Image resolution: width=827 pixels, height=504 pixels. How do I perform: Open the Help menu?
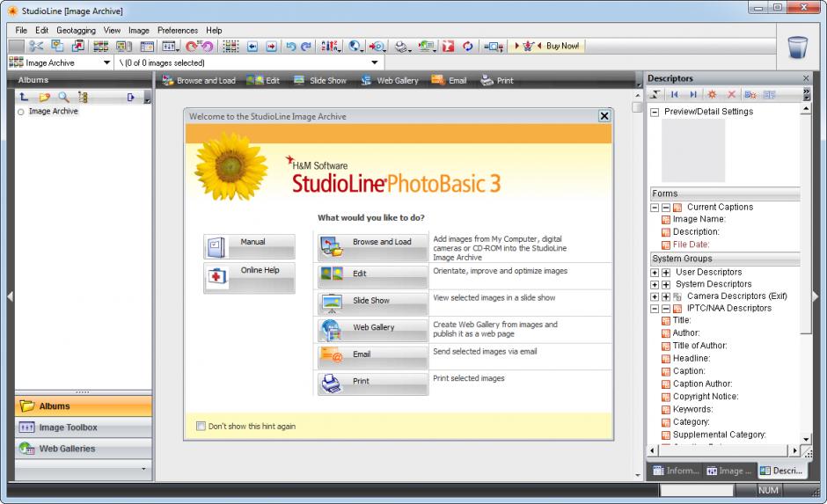pos(214,31)
